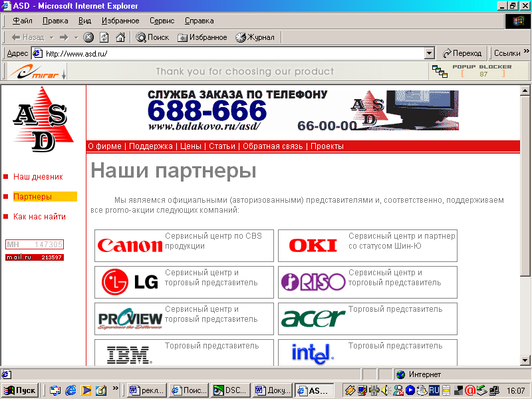This screenshot has height=399, width=532.
Task: Refresh the page with the refresh icon
Action: click(104, 37)
